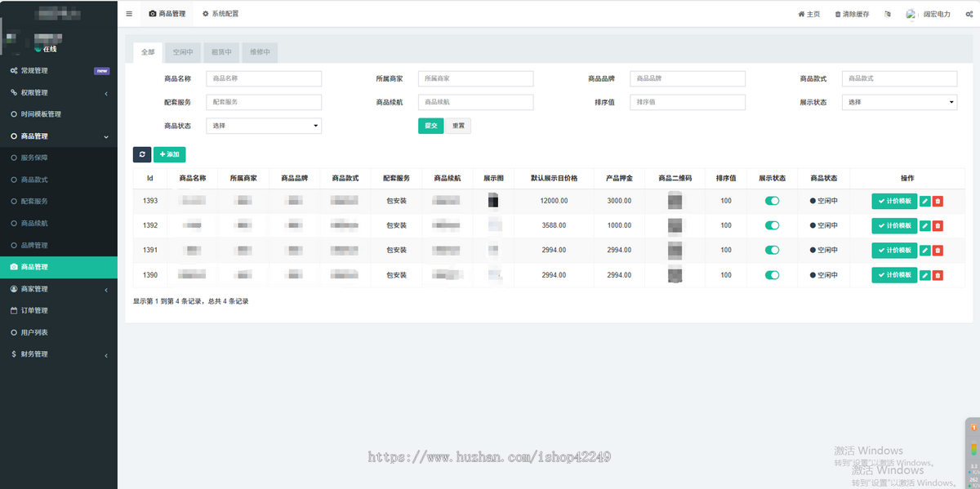Click the 计价模板 button for row 1392
The width and height of the screenshot is (980, 489).
click(894, 225)
